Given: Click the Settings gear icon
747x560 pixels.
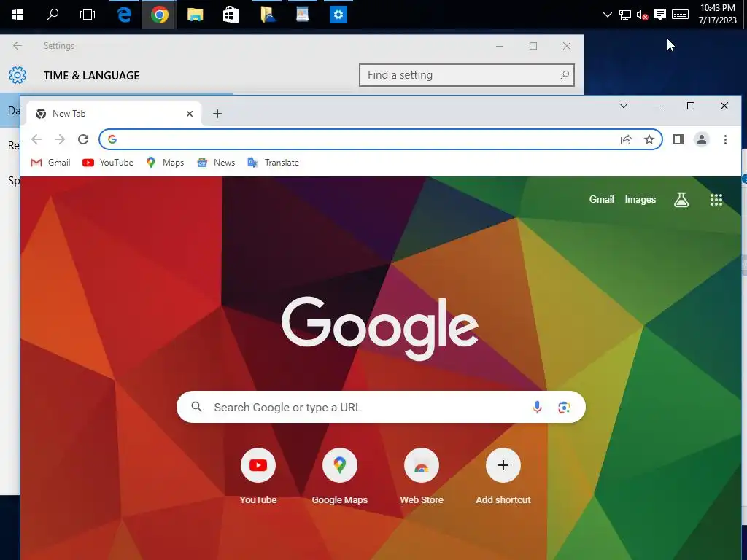Looking at the screenshot, I should (x=18, y=75).
